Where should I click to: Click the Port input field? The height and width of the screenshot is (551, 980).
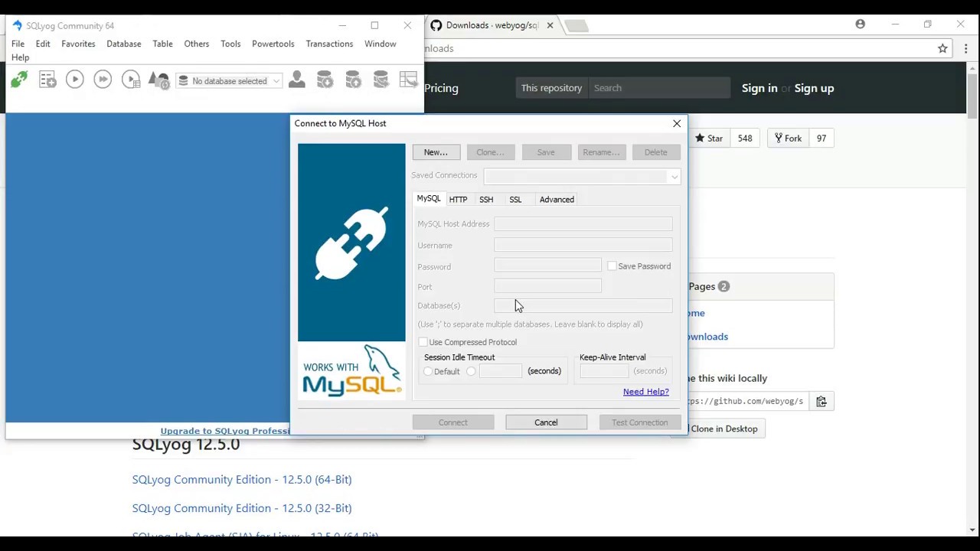(x=547, y=286)
